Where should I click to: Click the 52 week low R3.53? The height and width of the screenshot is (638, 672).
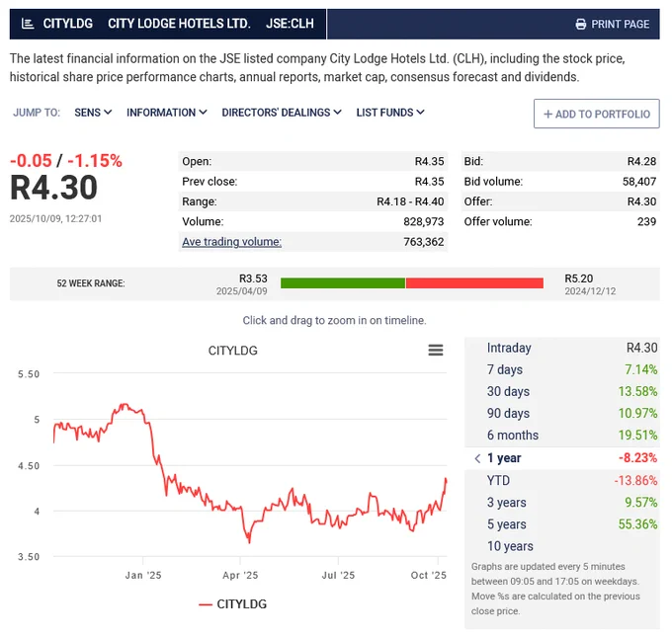click(x=253, y=279)
